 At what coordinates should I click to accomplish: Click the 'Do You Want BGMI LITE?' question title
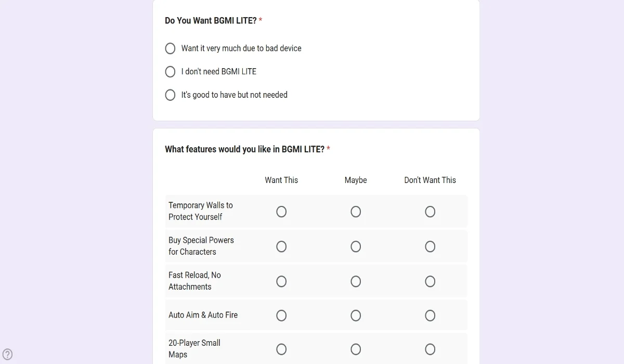pos(211,21)
